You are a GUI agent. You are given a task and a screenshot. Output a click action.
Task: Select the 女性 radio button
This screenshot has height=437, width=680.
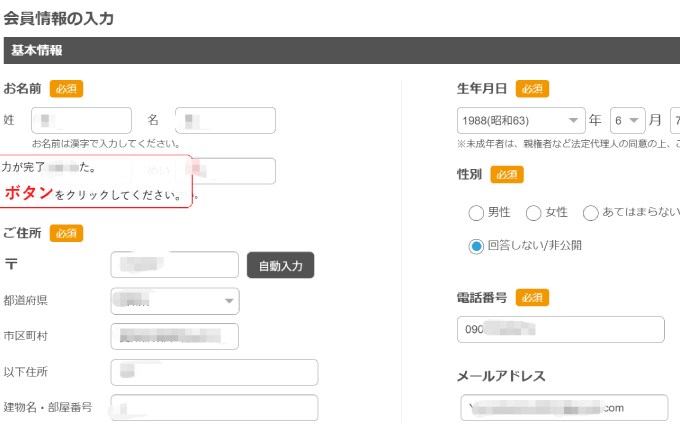coord(533,212)
